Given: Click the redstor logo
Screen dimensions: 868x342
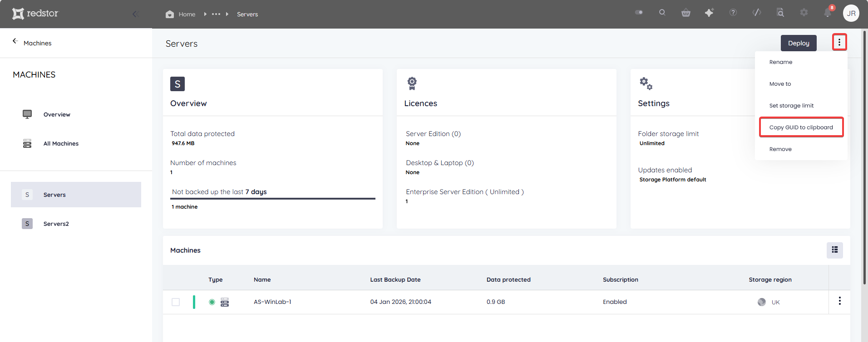Looking at the screenshot, I should (35, 14).
